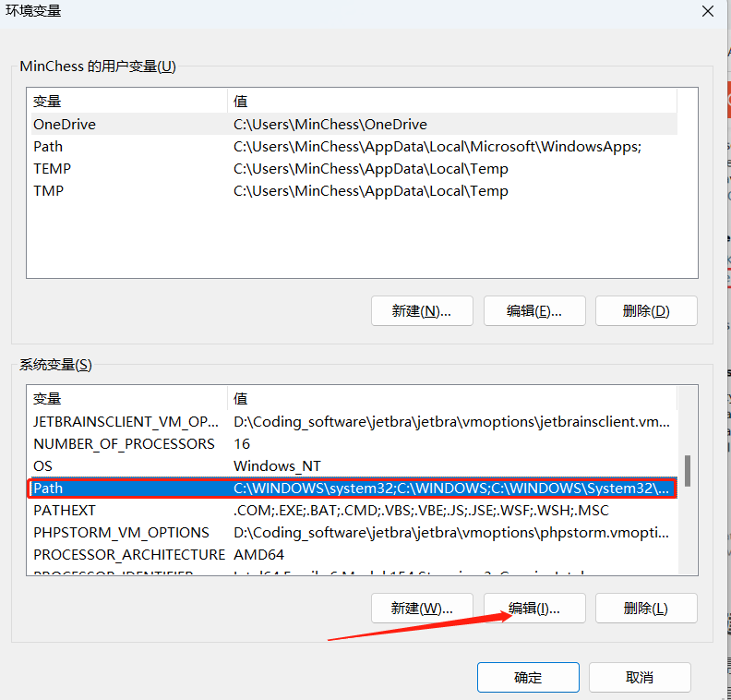Viewport: 731px width, 700px height.
Task: Click 编辑(E)... button for user variables
Action: point(534,310)
